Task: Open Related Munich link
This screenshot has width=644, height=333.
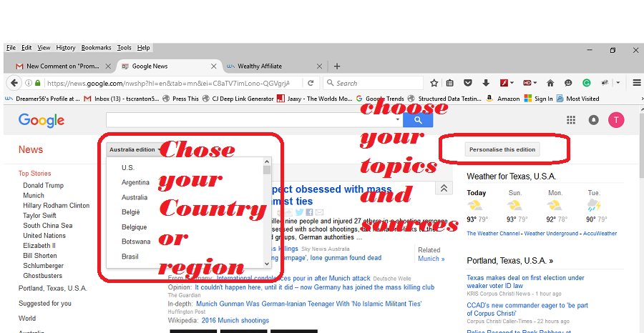Action: pyautogui.click(x=431, y=259)
